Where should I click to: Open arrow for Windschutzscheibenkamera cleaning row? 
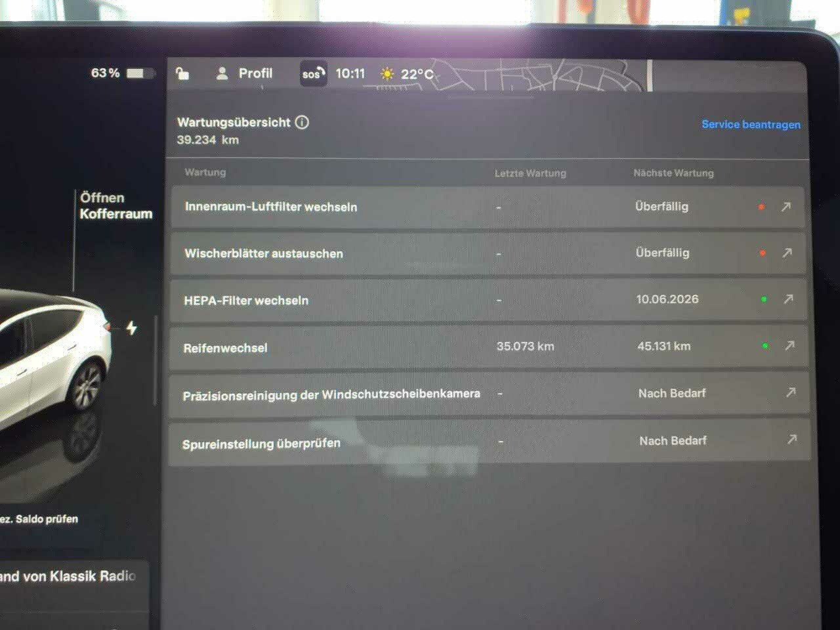point(791,392)
